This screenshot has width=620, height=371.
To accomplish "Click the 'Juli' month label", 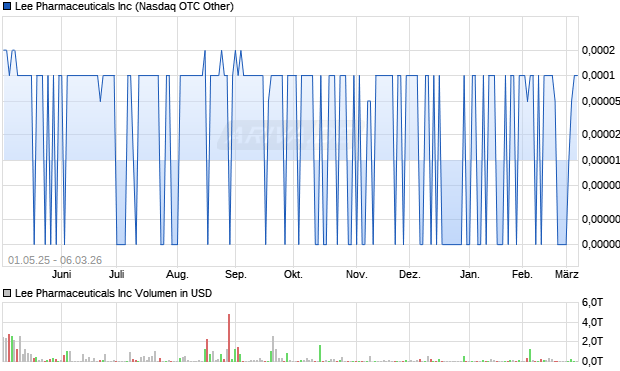I will 116,274.
